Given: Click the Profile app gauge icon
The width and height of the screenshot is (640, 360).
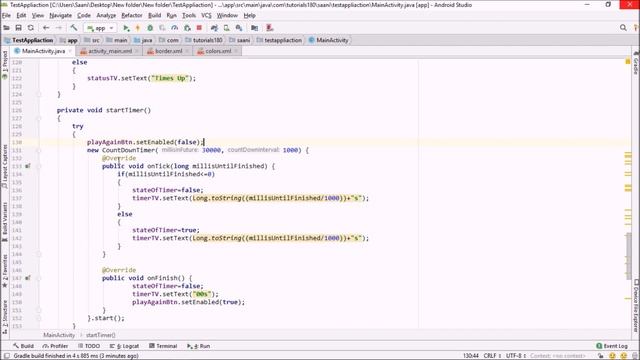Looking at the screenshot, I should (x=174, y=28).
